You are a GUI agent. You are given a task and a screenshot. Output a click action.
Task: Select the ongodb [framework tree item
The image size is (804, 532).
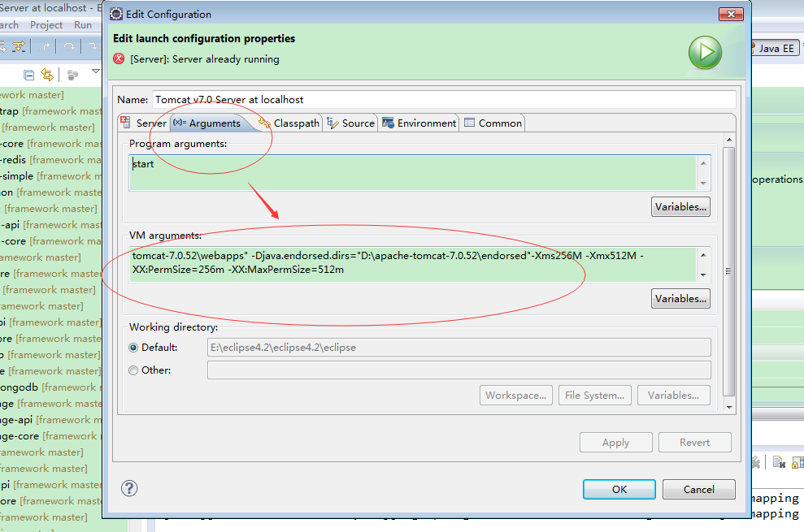tap(50, 387)
